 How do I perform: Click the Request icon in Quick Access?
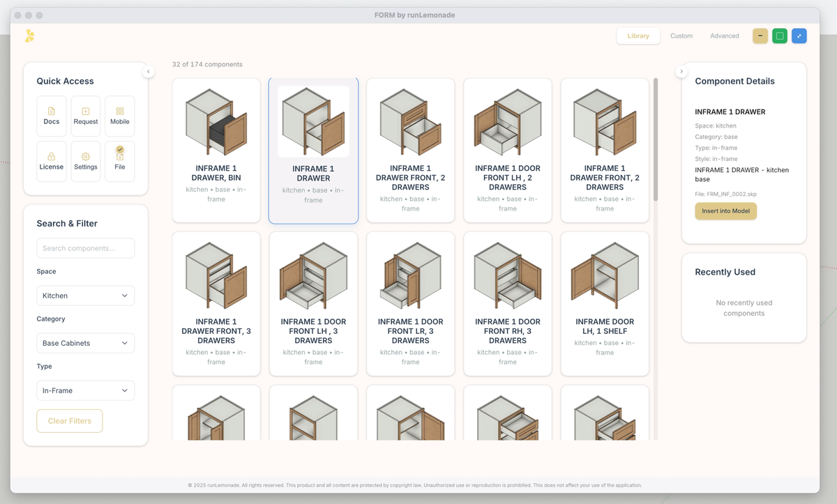click(x=85, y=116)
